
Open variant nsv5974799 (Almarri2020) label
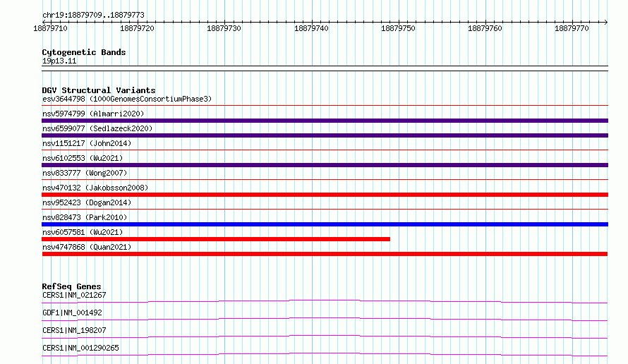tap(93, 114)
